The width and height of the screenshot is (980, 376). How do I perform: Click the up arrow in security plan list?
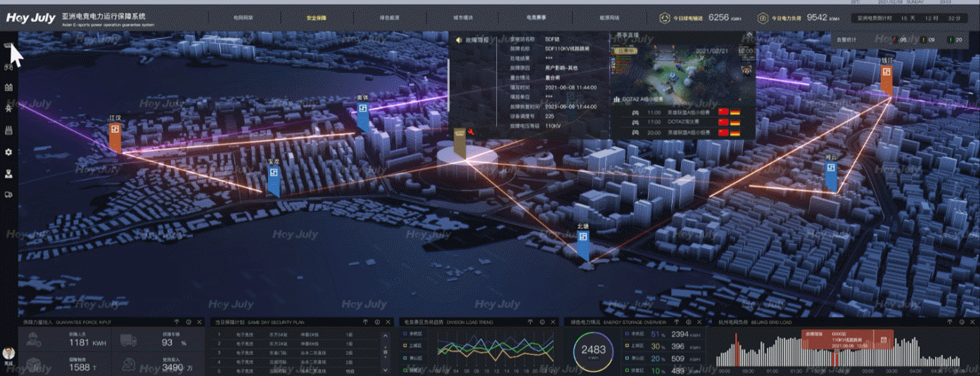tap(385, 334)
